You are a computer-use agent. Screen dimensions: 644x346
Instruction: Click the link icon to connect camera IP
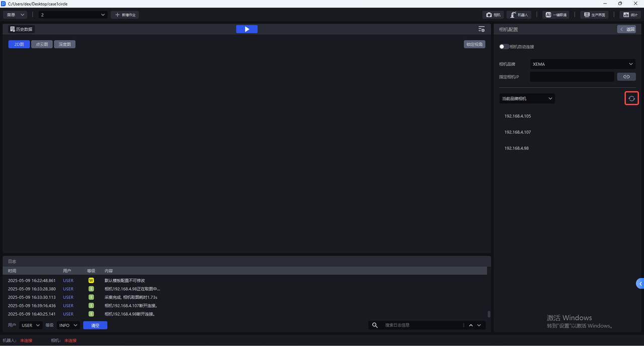pos(626,77)
